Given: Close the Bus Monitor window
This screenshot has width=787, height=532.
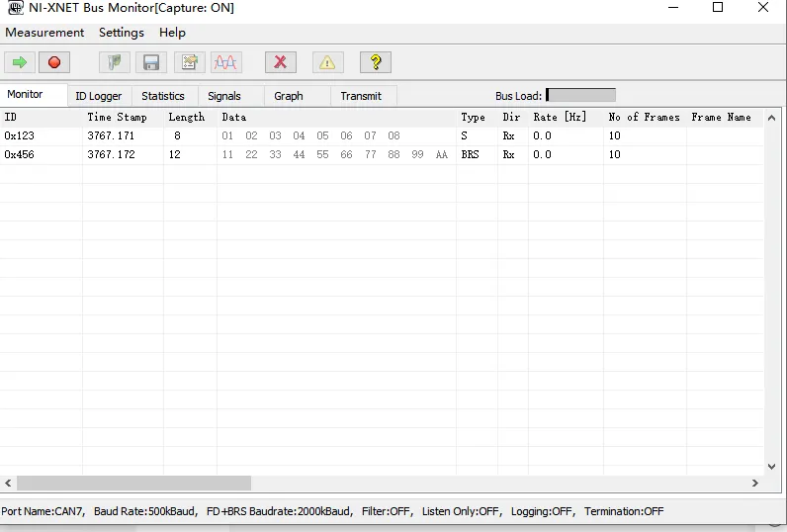Looking at the screenshot, I should pyautogui.click(x=763, y=8).
